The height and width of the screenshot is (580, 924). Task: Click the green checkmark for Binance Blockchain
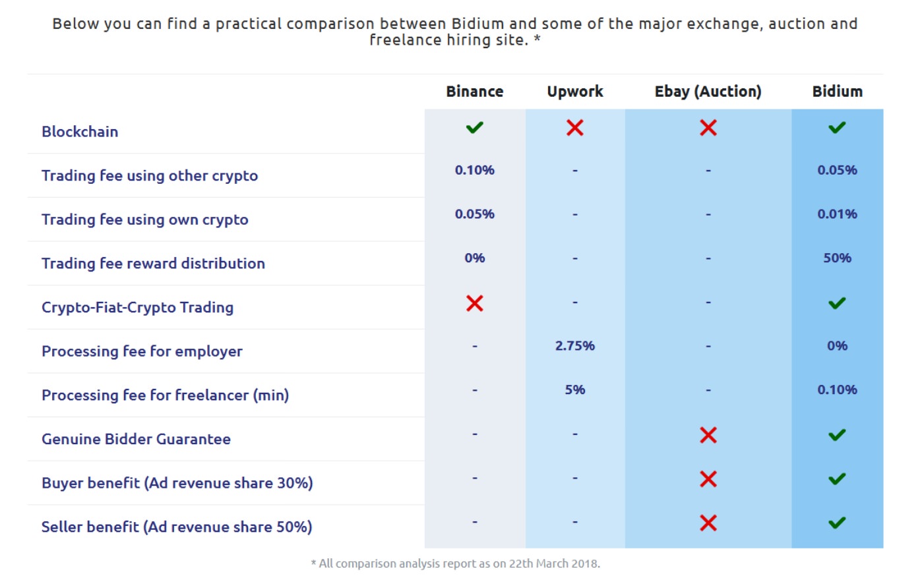point(474,128)
